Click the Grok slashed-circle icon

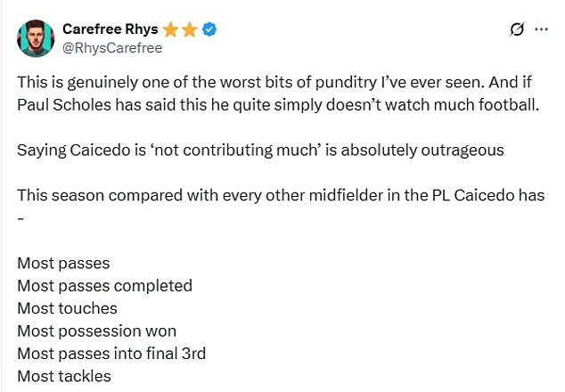(x=517, y=29)
